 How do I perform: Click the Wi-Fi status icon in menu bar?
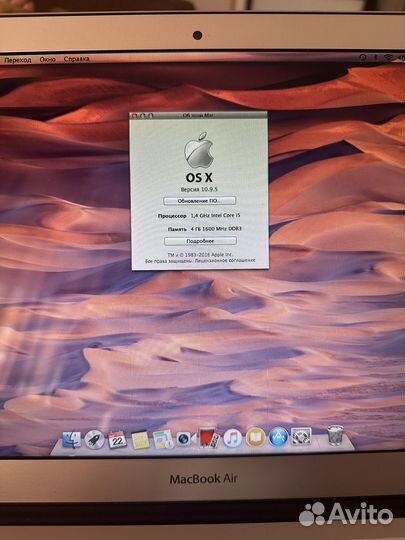click(x=389, y=58)
